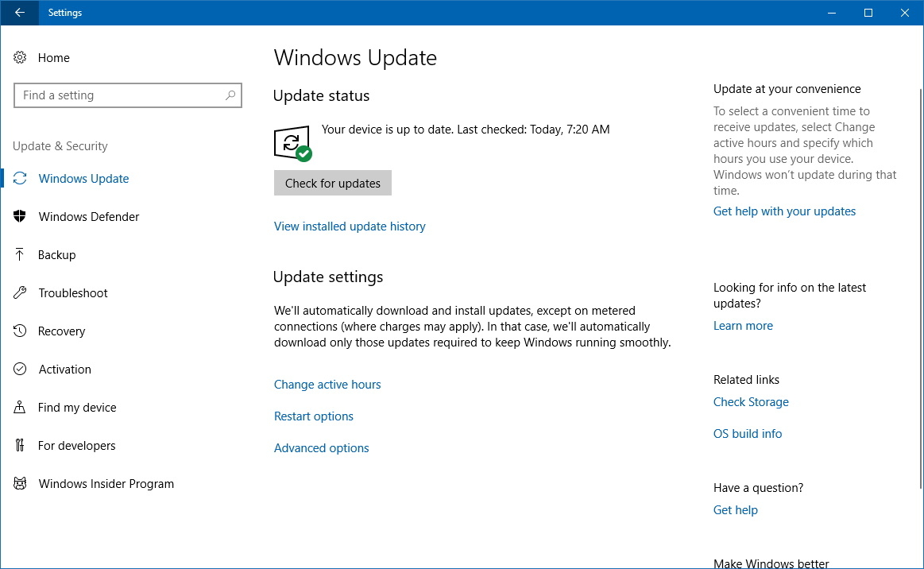Viewport: 924px width, 569px height.
Task: Click the For developers tools icon
Action: pos(19,445)
